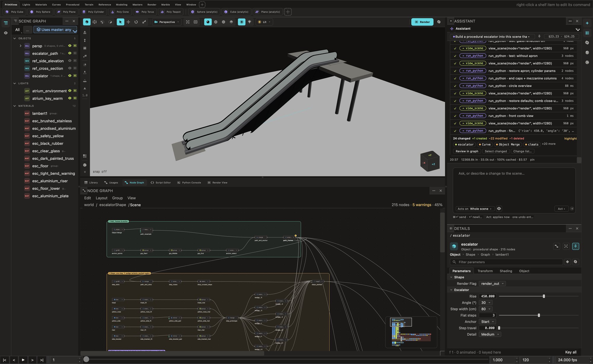Click the highlight link in changes summary
Viewport: 593px width, 364px height.
pyautogui.click(x=570, y=138)
